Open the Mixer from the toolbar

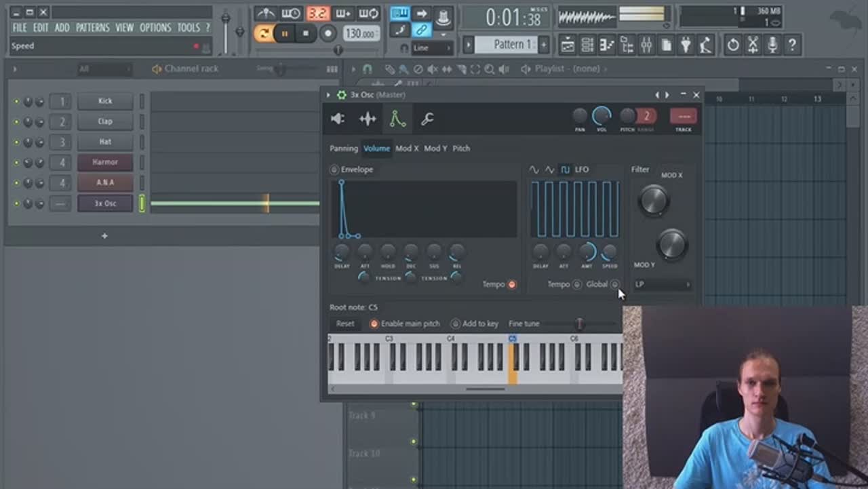click(646, 45)
